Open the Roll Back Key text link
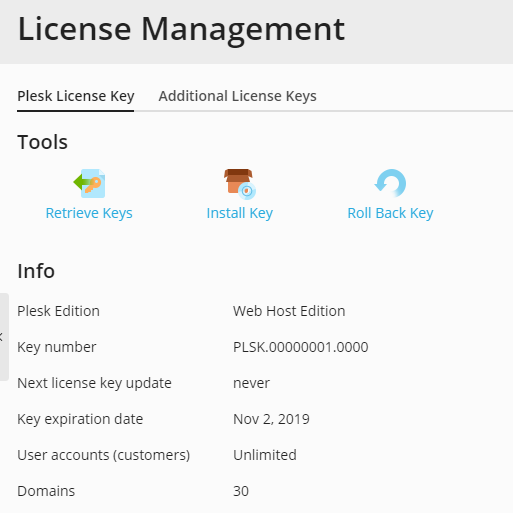Viewport: 513px width, 513px height. pyautogui.click(x=390, y=213)
